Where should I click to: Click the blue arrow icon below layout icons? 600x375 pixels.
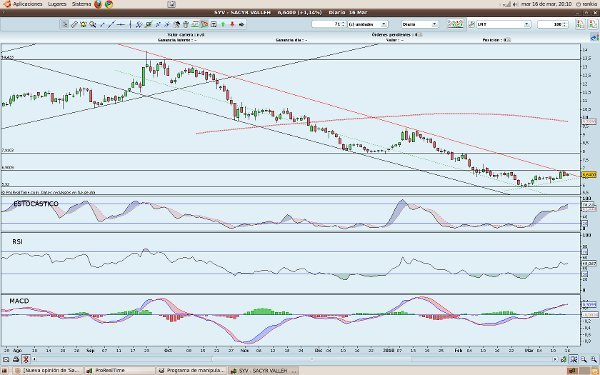(x=594, y=37)
